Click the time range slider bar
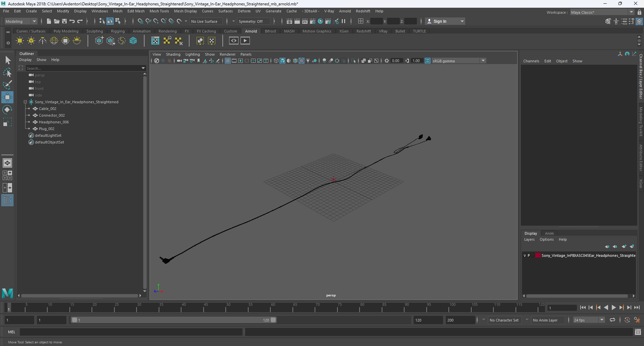The width and height of the screenshot is (644, 346). coord(174,320)
